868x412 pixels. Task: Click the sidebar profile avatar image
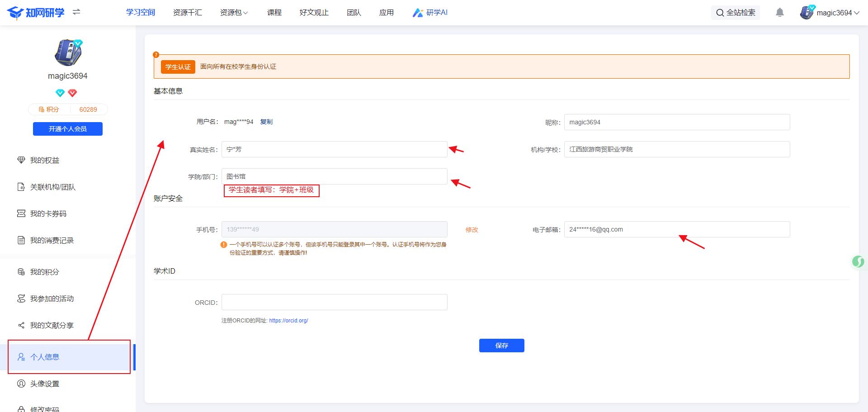point(68,52)
